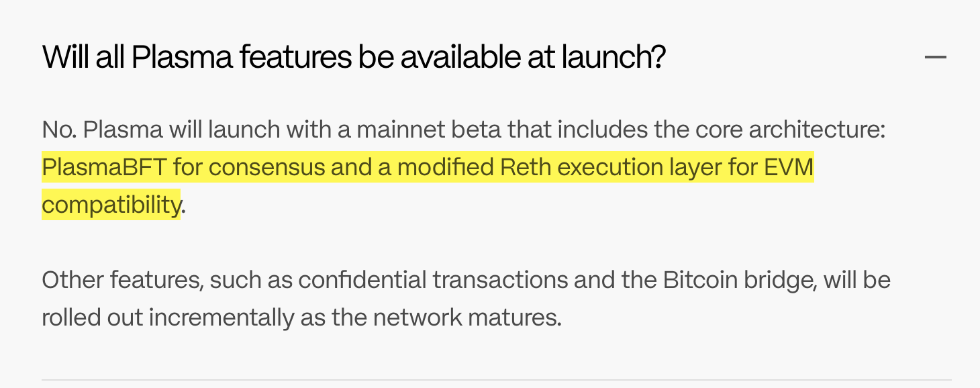Screen dimensions: 980x388
Task: Click 'No.' at the answer's start
Action: [59, 130]
